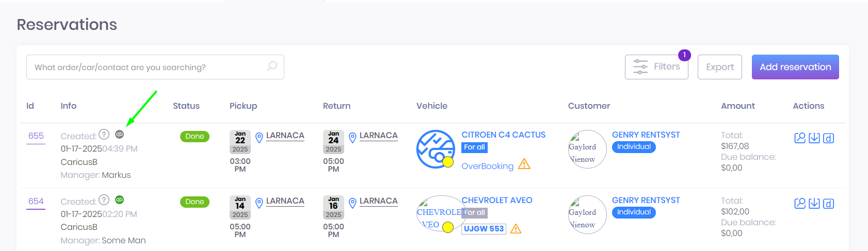
Task: Click green QuickBooks icon on reservation 654
Action: 119,199
